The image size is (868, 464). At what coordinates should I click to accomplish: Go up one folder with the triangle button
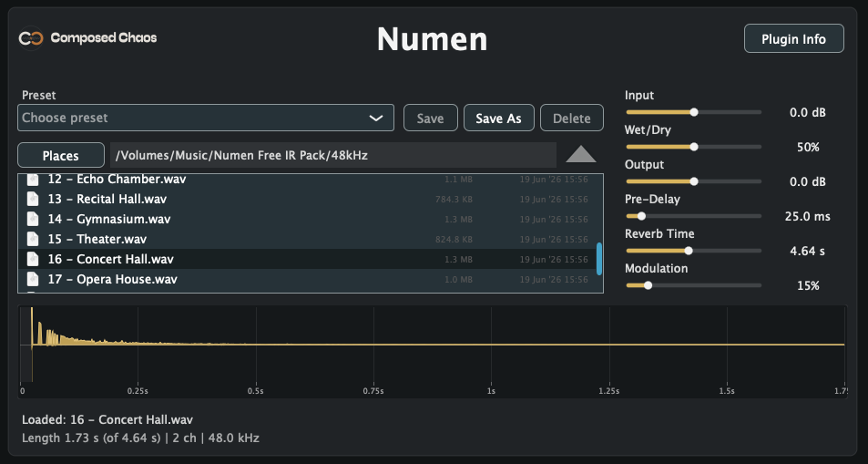[581, 154]
